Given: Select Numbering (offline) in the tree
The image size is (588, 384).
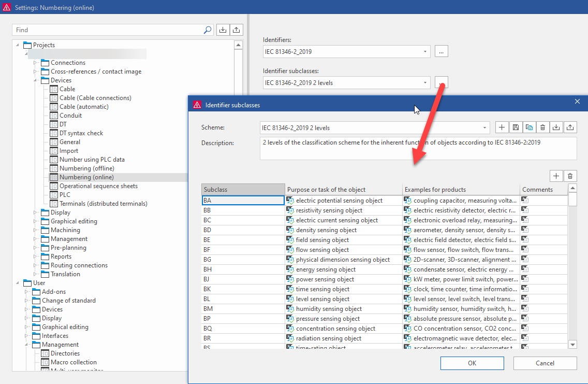Looking at the screenshot, I should 86,168.
